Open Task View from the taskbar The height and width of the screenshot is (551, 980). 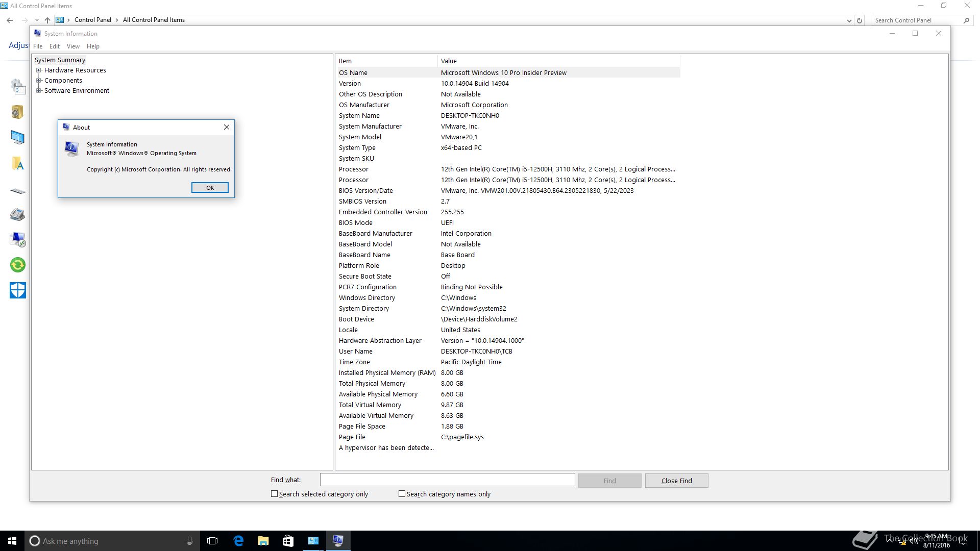pyautogui.click(x=212, y=541)
